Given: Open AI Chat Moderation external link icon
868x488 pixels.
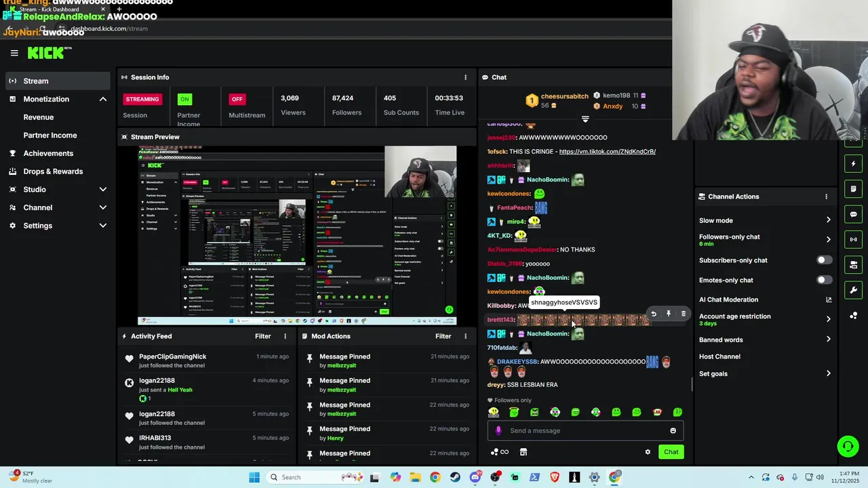Looking at the screenshot, I should coord(829,300).
